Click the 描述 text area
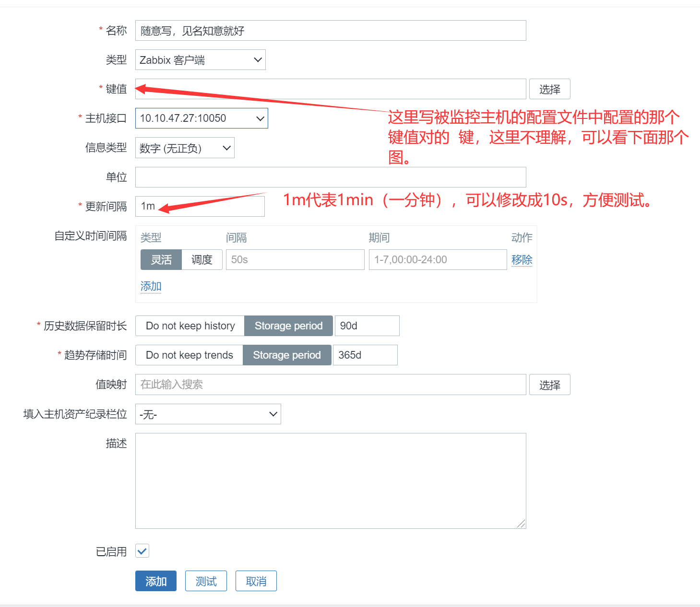This screenshot has height=607, width=700. 330,479
